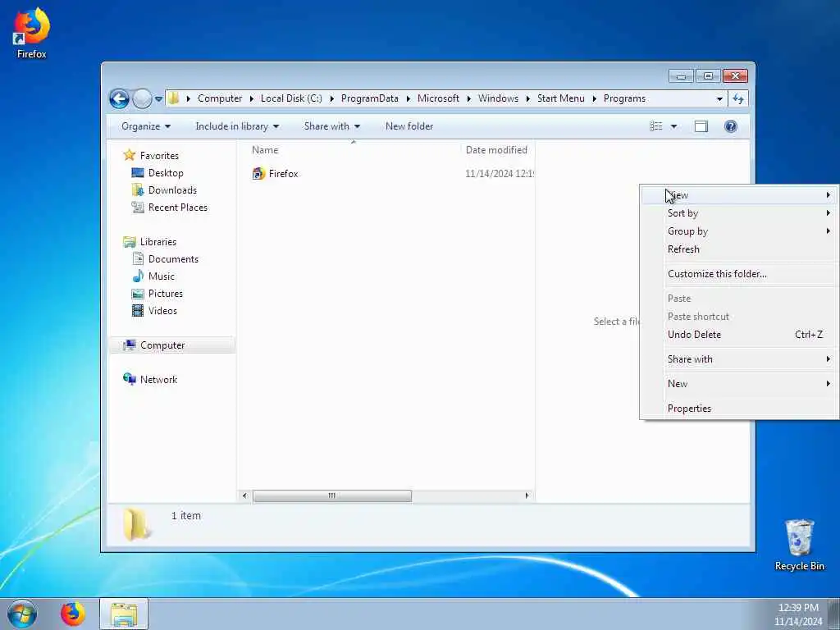Image resolution: width=840 pixels, height=630 pixels.
Task: Open Sort by submenu in context menu
Action: point(739,213)
